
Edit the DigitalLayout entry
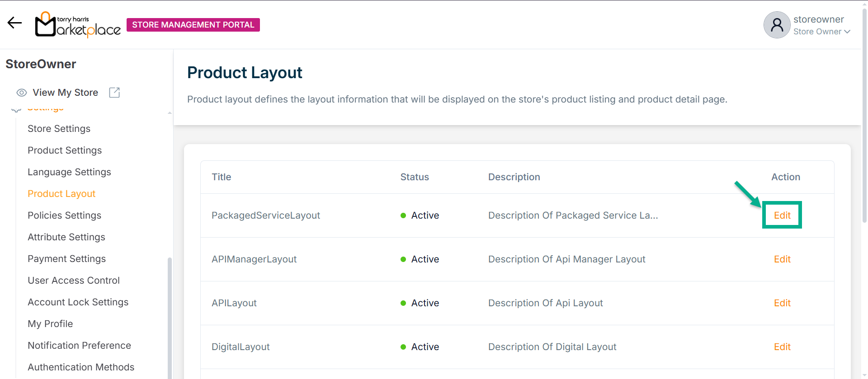(x=782, y=347)
